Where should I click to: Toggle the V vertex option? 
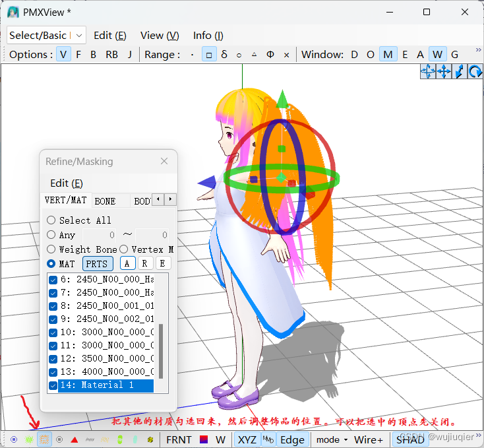tap(63, 54)
